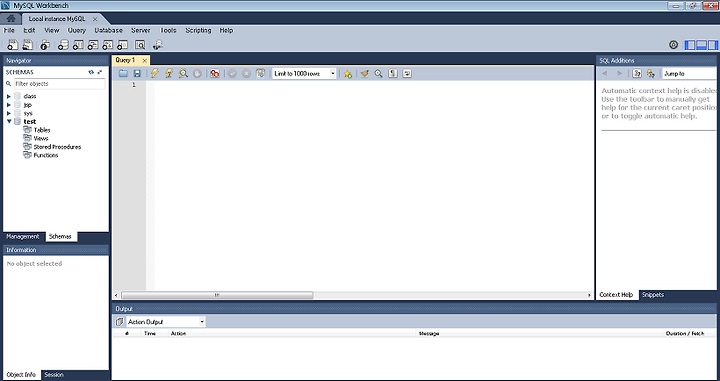Viewport: 720px width, 381px height.
Task: Go back in SQL Additions help
Action: tap(605, 73)
